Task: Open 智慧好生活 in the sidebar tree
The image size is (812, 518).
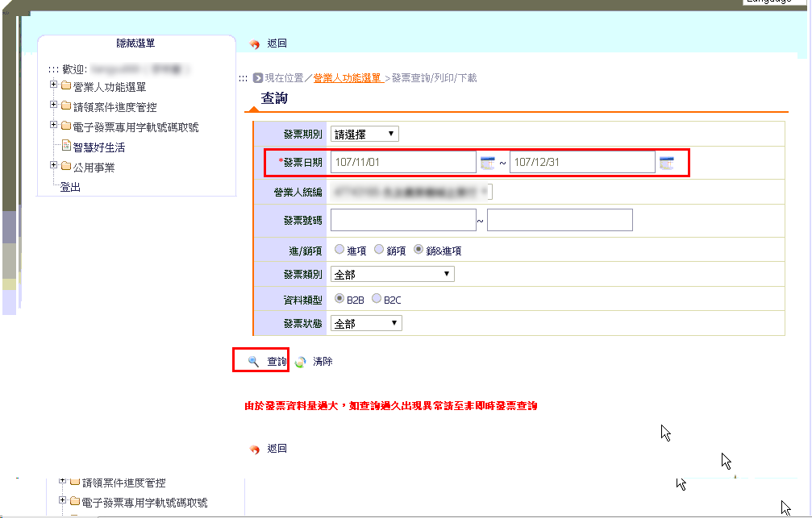Action: (99, 147)
